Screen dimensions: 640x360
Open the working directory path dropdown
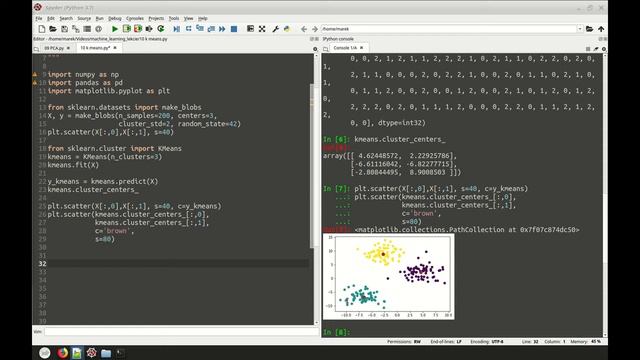coord(580,29)
